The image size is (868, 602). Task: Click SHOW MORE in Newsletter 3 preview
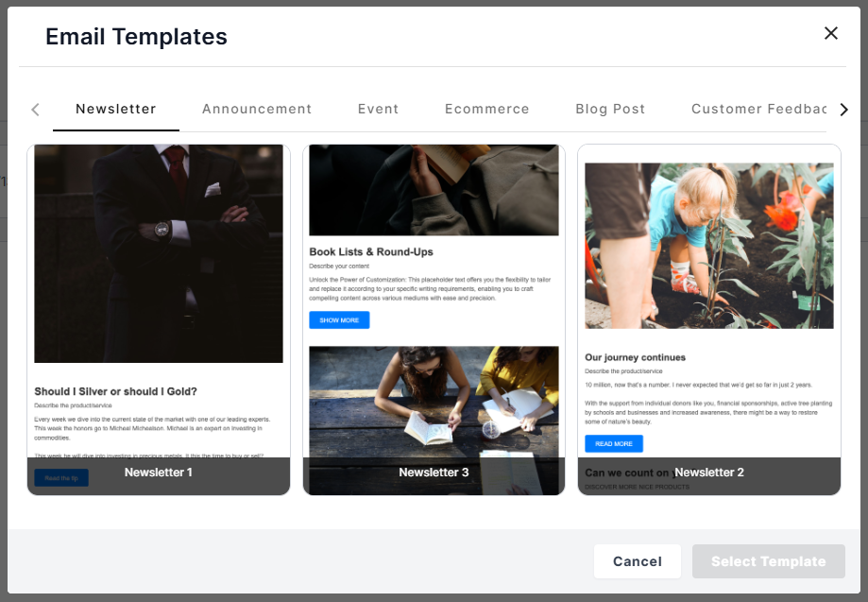point(339,320)
